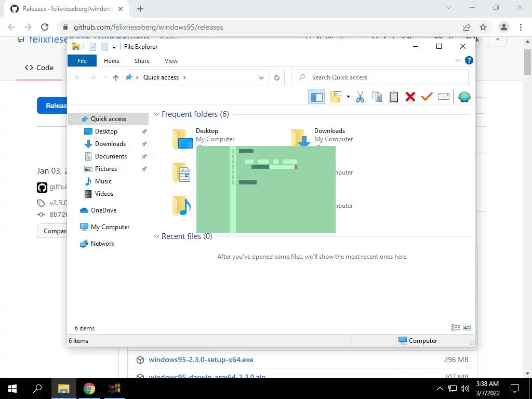
Task: Expand the folder options dropdown arrow
Action: click(x=348, y=97)
